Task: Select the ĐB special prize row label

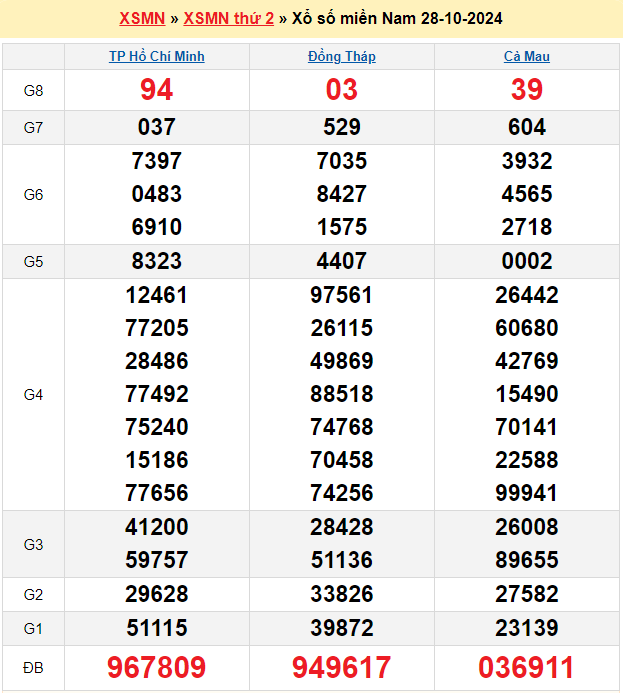Action: tap(33, 668)
